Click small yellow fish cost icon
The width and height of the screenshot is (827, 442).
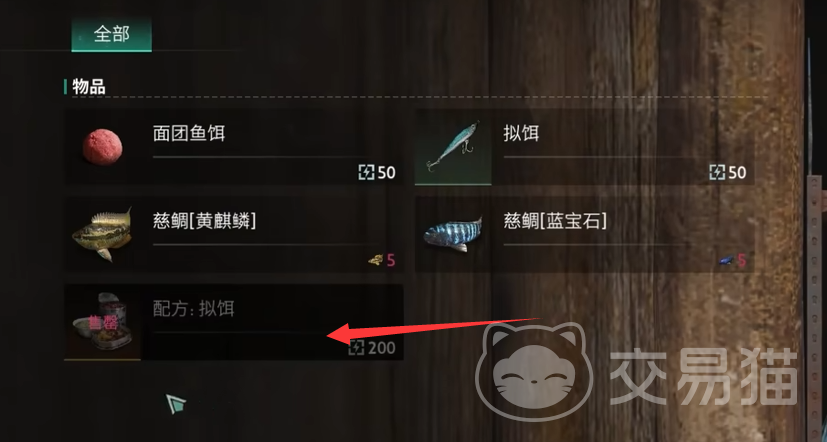375,260
